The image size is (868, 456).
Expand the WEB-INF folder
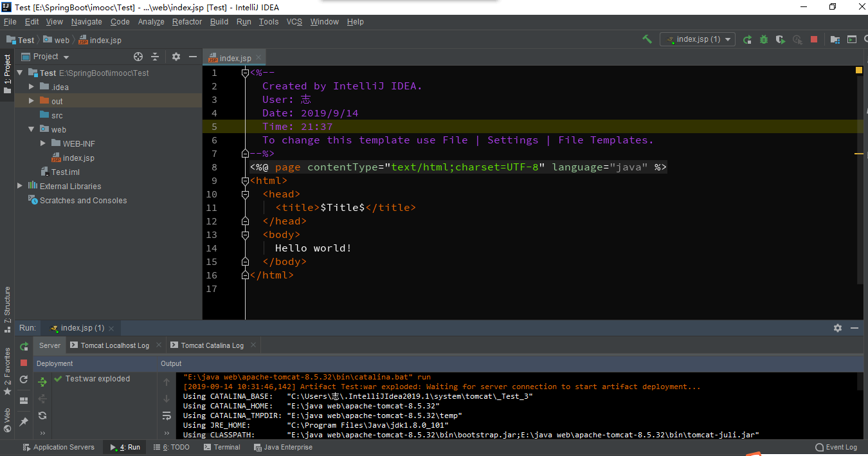point(43,143)
